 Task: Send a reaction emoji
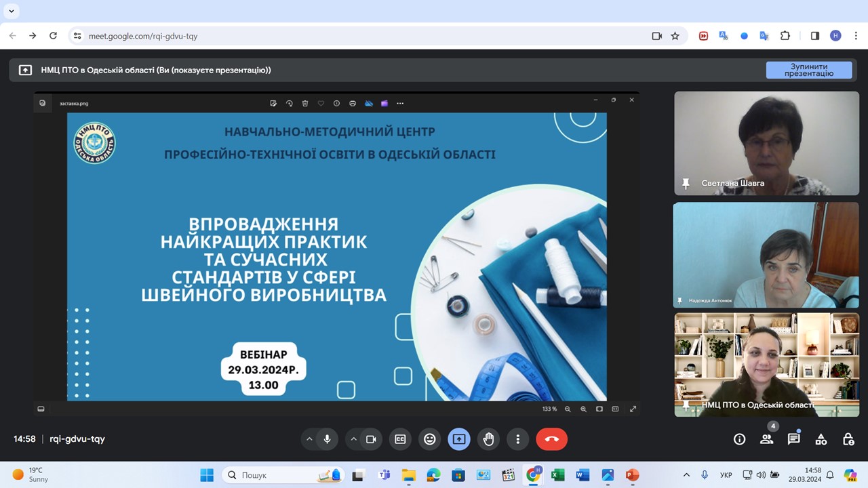coord(429,439)
